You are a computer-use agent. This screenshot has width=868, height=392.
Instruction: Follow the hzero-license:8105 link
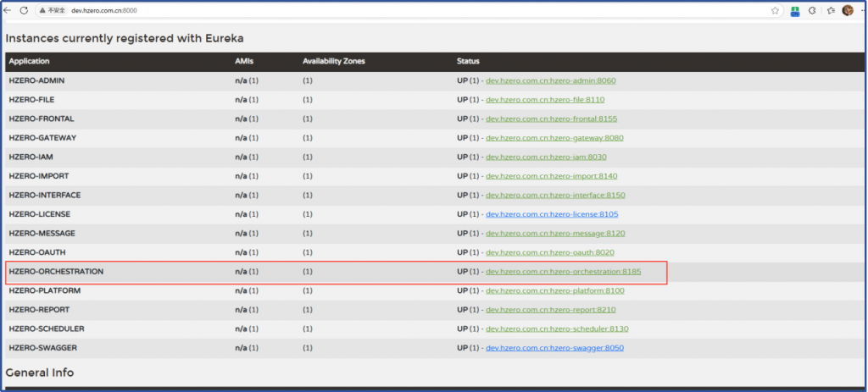coord(551,214)
